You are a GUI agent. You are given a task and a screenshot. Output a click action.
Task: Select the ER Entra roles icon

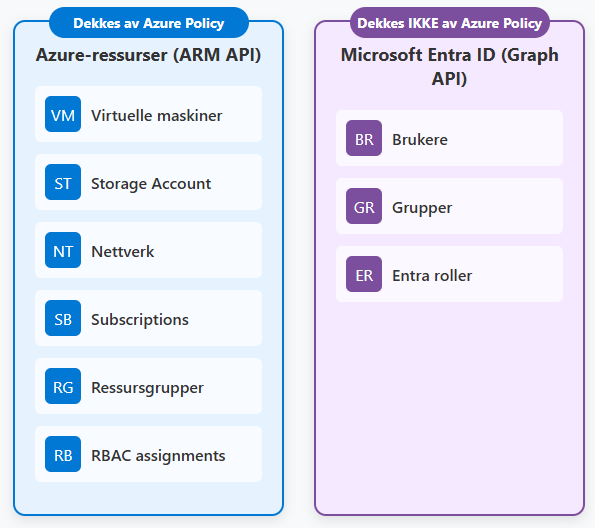pyautogui.click(x=364, y=274)
